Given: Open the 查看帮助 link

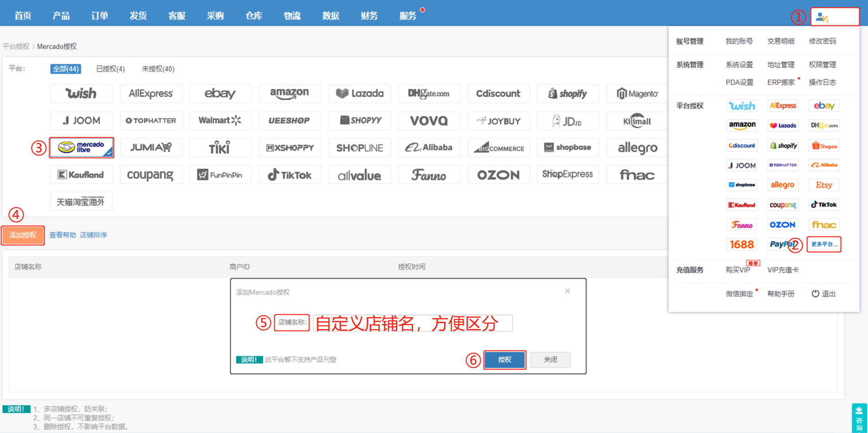Looking at the screenshot, I should pyautogui.click(x=63, y=235).
